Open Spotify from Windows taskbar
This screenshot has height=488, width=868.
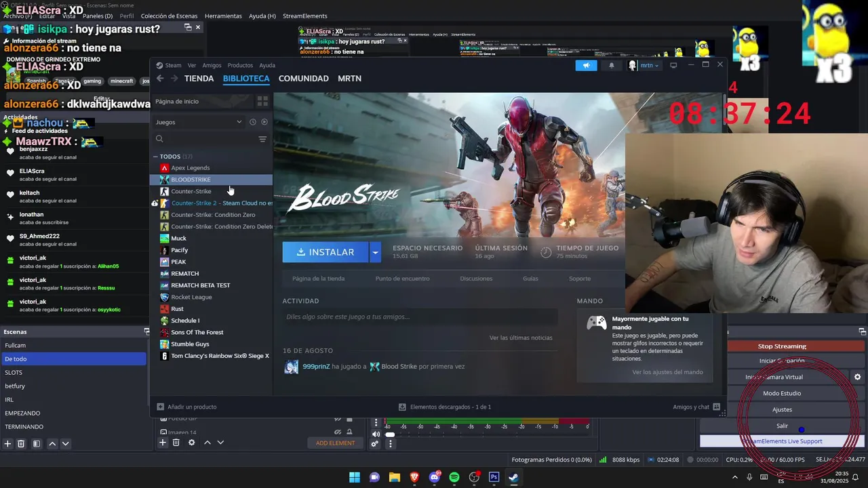(x=454, y=478)
